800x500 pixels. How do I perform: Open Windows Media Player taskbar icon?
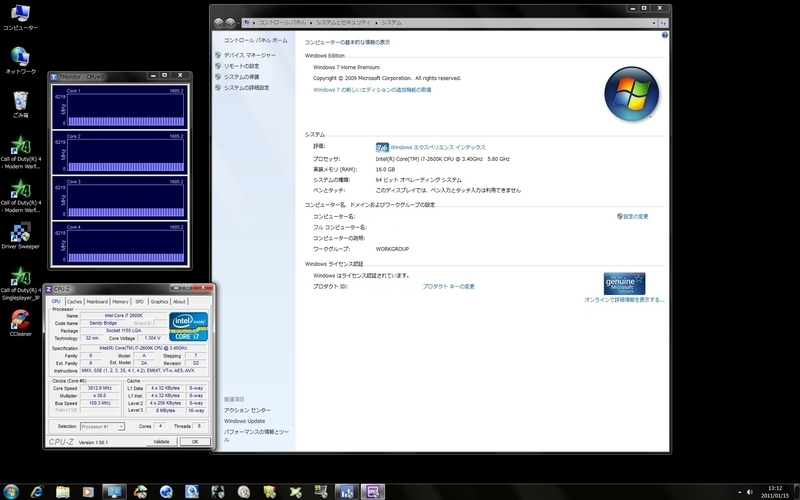coord(88,492)
